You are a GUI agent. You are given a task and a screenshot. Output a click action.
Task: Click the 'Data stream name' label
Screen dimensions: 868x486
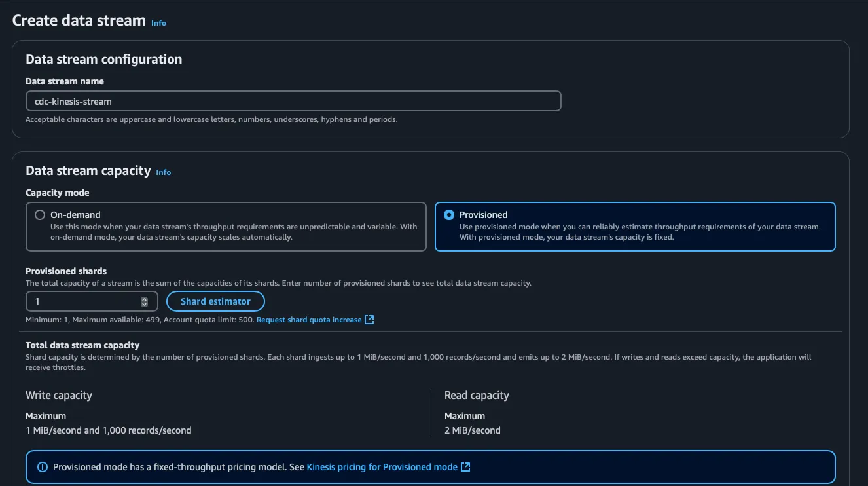point(65,81)
